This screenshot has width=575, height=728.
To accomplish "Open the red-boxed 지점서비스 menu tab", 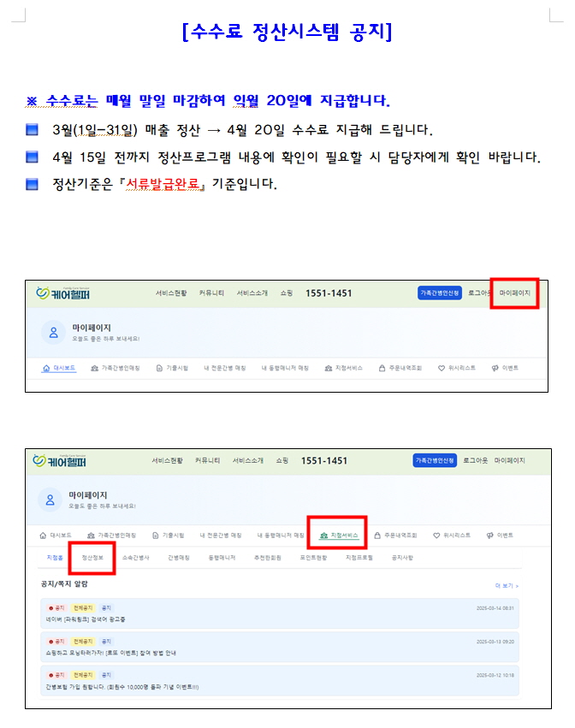I will 337,536.
